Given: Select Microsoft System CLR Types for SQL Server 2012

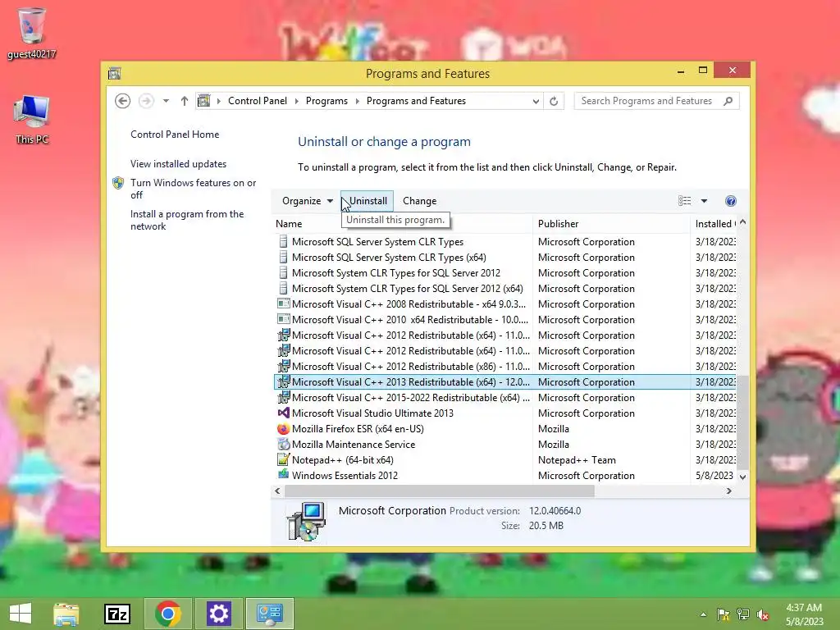Looking at the screenshot, I should coord(396,273).
